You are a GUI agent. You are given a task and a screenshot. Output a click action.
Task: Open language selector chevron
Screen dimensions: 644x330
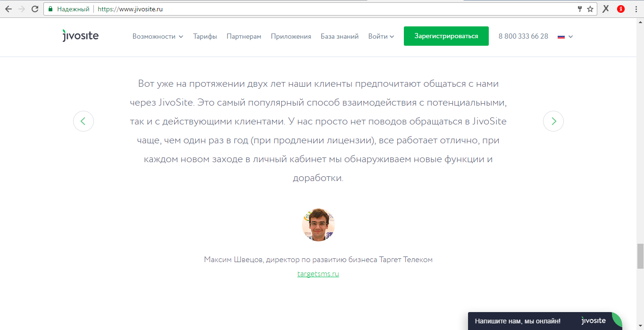(571, 36)
